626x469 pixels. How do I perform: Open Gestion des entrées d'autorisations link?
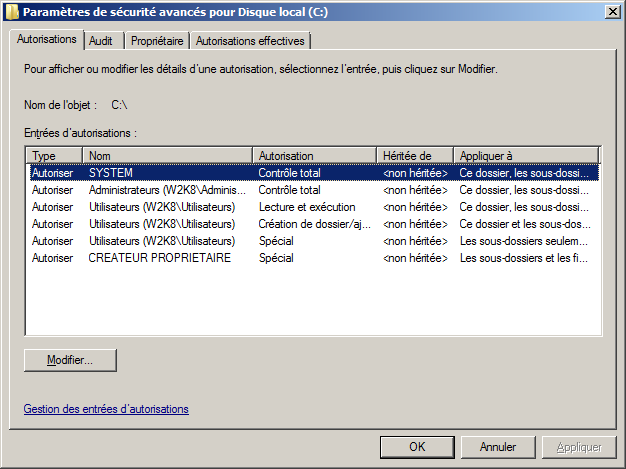click(x=106, y=409)
